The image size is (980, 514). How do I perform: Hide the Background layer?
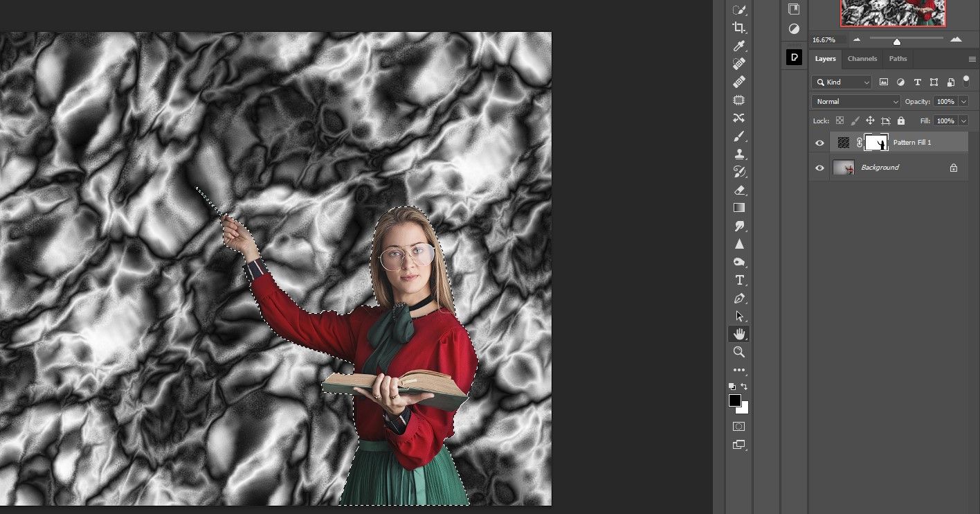(x=820, y=168)
